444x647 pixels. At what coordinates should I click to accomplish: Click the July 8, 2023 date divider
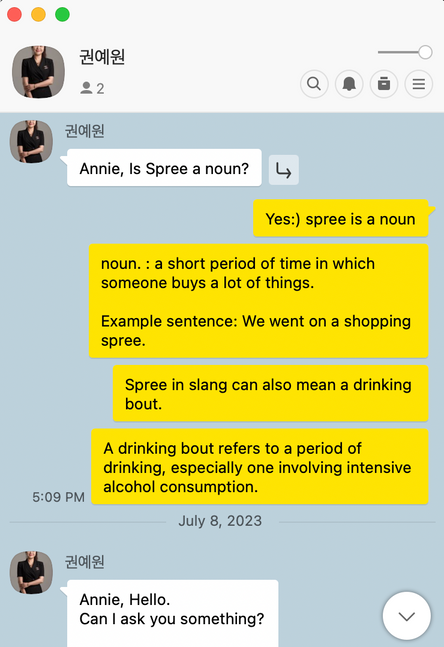(220, 521)
